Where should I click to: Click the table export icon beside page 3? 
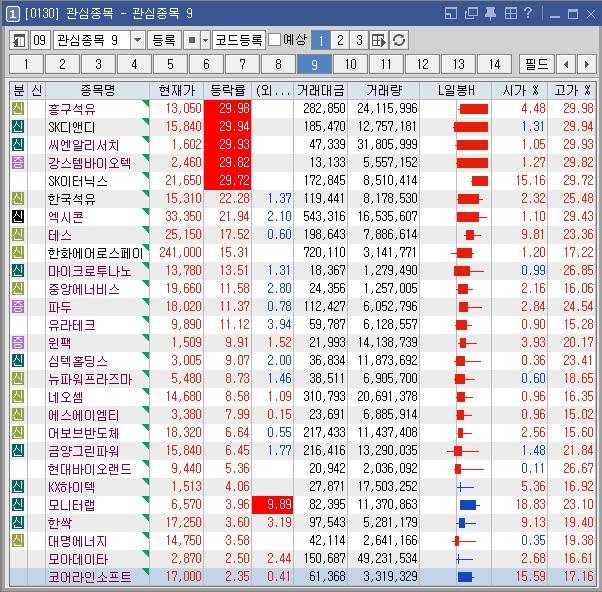(x=379, y=40)
